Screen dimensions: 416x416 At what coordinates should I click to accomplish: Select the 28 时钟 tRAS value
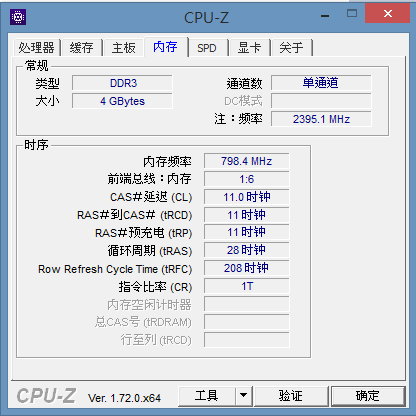click(x=247, y=250)
